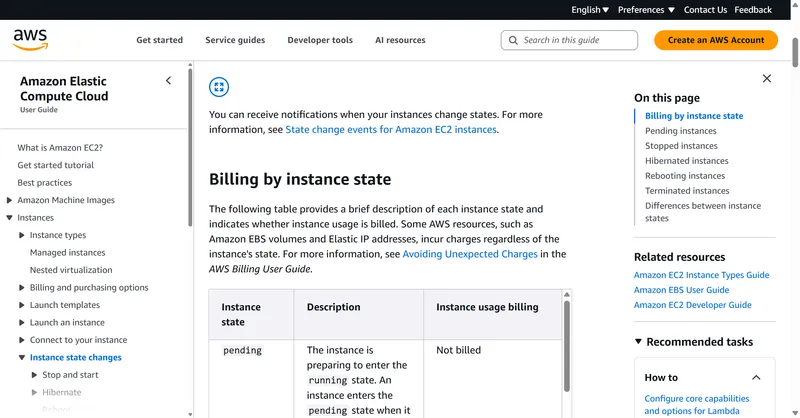The width and height of the screenshot is (800, 418).
Task: Open the AI resources menu
Action: tap(400, 40)
